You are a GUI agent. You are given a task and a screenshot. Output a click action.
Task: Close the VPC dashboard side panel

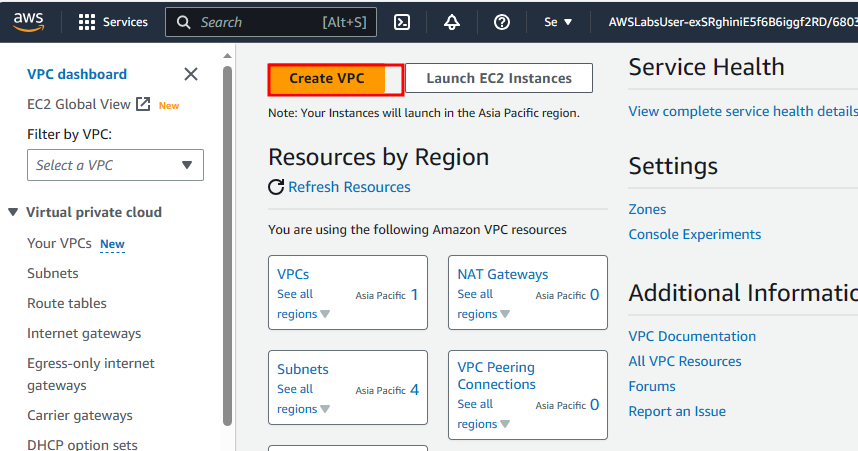click(190, 74)
